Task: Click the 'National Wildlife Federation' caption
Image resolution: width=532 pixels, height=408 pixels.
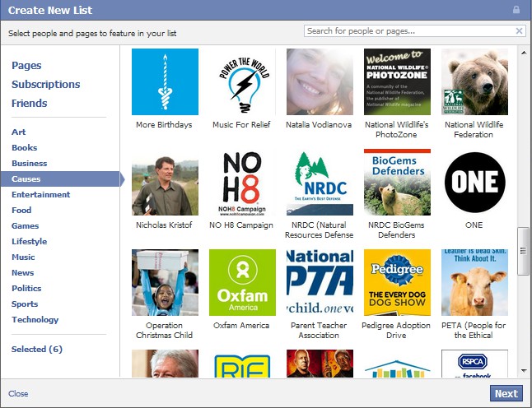Action: (x=474, y=130)
